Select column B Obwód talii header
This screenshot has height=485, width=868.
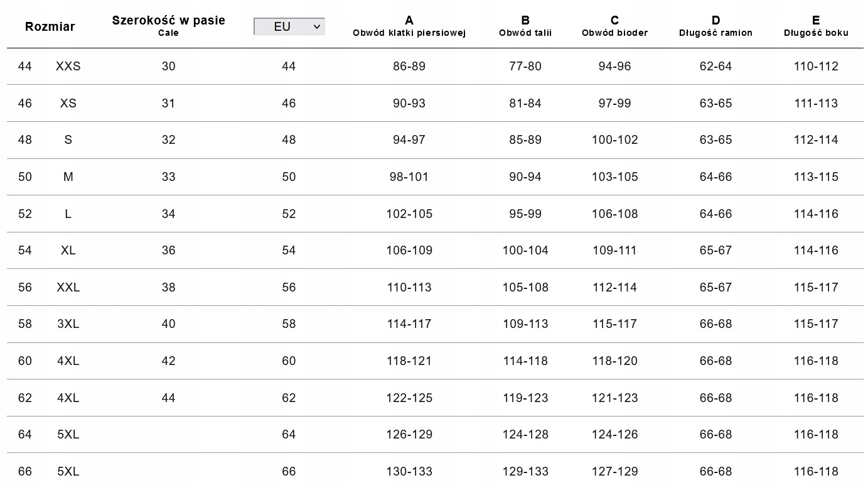click(x=525, y=26)
